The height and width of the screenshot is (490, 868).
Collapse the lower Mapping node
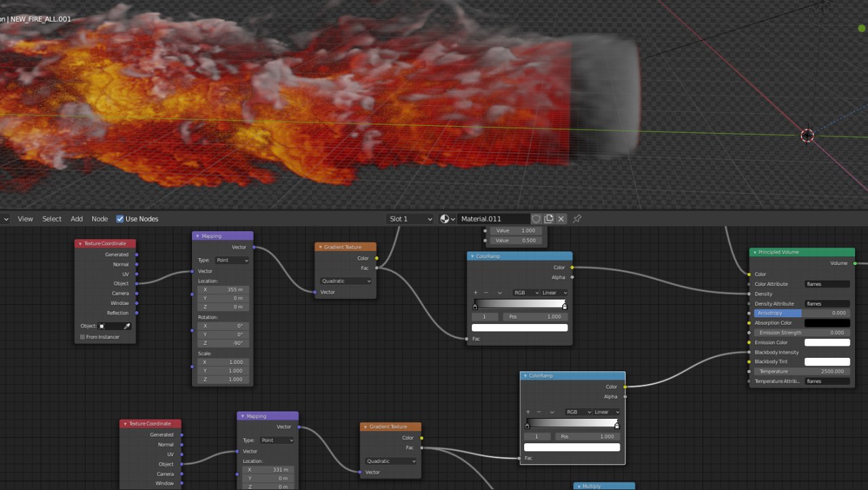(x=243, y=416)
